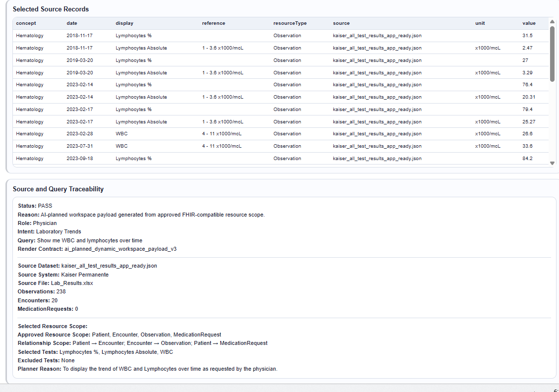Select the value cell 3.29
Image resolution: width=559 pixels, height=392 pixels.
click(x=528, y=73)
